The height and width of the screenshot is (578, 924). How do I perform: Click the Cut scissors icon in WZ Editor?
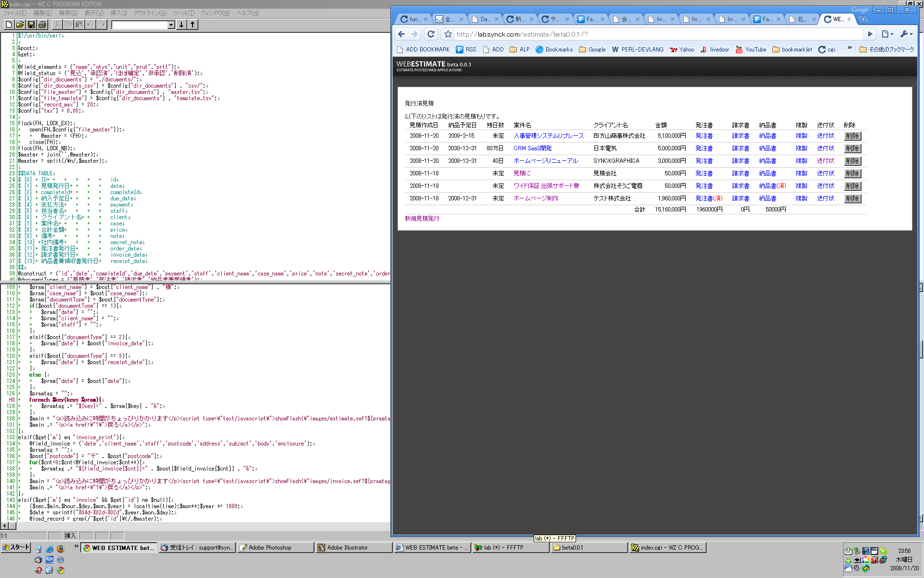[x=57, y=25]
